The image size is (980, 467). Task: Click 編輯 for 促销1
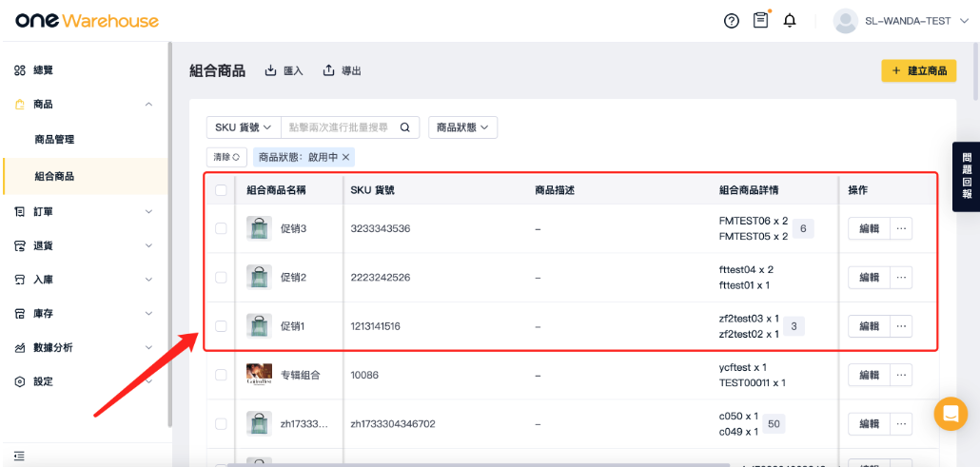pyautogui.click(x=870, y=326)
